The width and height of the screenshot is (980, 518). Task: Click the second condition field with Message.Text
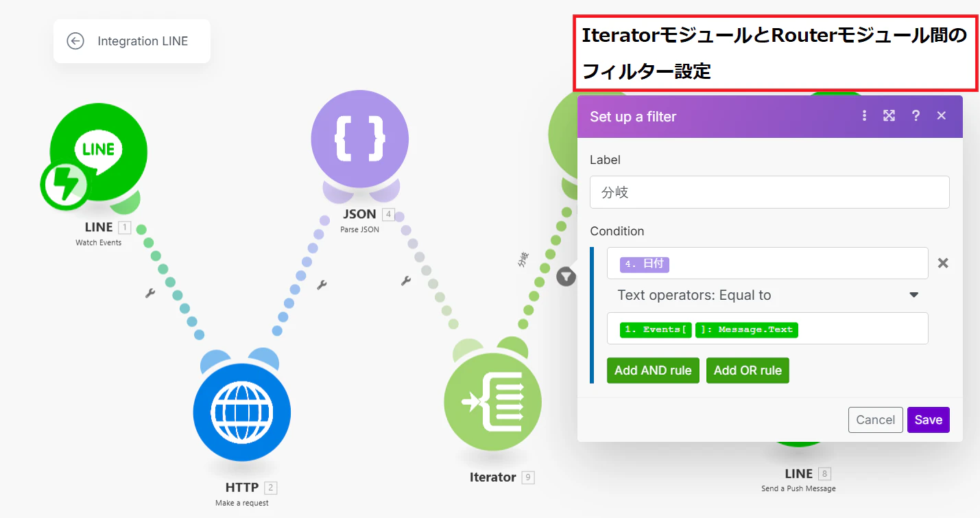[x=767, y=328]
